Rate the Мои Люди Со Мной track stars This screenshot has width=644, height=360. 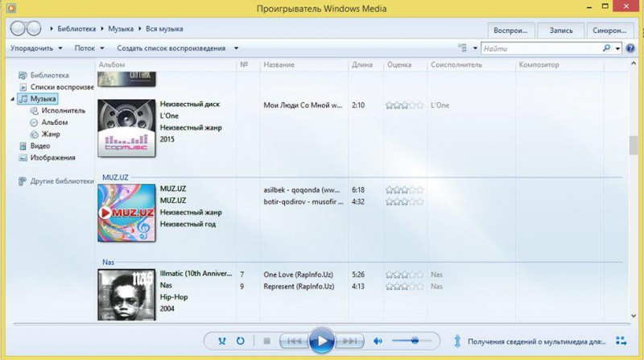405,106
